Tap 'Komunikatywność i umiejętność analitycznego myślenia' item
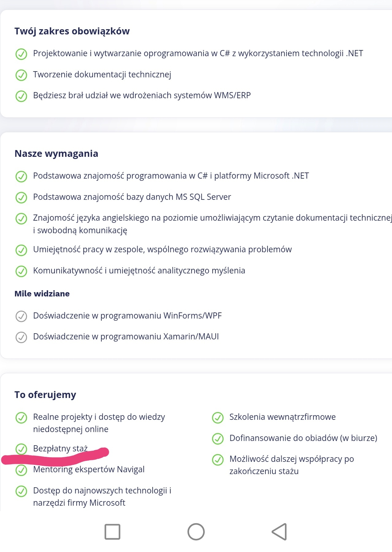Image resolution: width=392 pixels, height=552 pixels. pyautogui.click(x=139, y=271)
